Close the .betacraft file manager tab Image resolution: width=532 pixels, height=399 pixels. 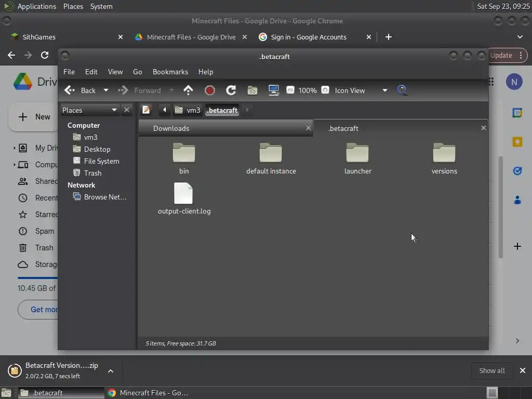point(484,128)
